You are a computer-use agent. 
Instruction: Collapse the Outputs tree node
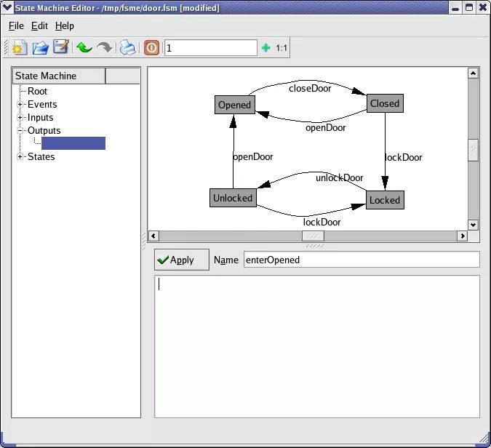click(20, 131)
